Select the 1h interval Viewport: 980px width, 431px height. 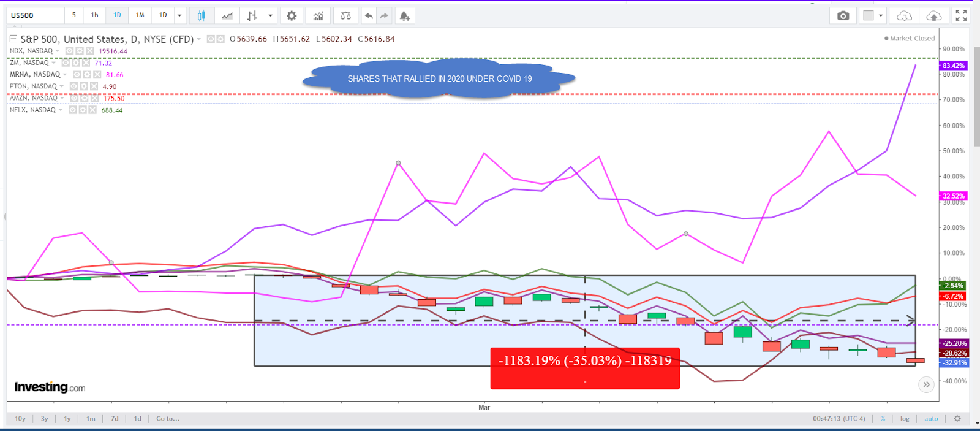(94, 15)
